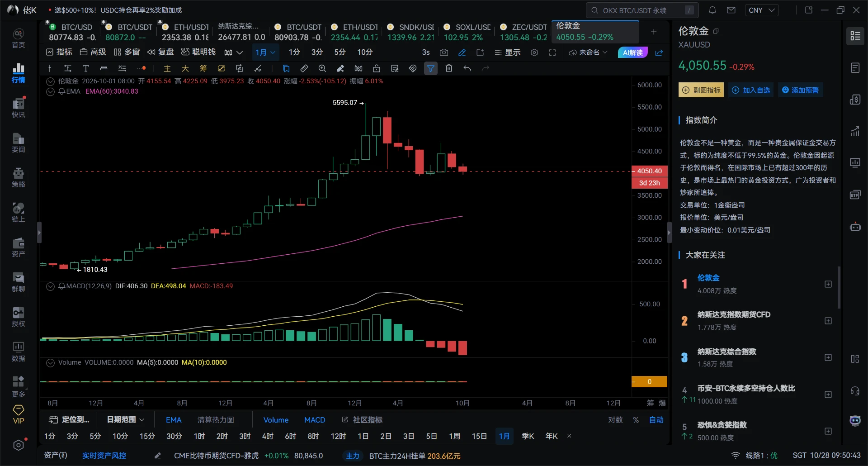This screenshot has height=466, width=868.
Task: Switch to the SOXL/USD tab
Action: (467, 32)
